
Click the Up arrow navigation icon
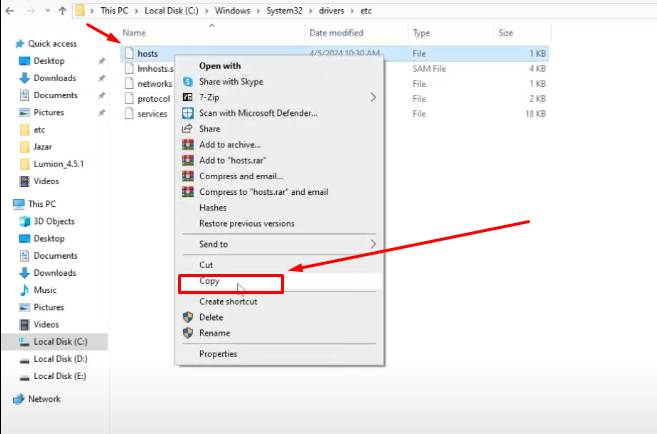pyautogui.click(x=61, y=11)
